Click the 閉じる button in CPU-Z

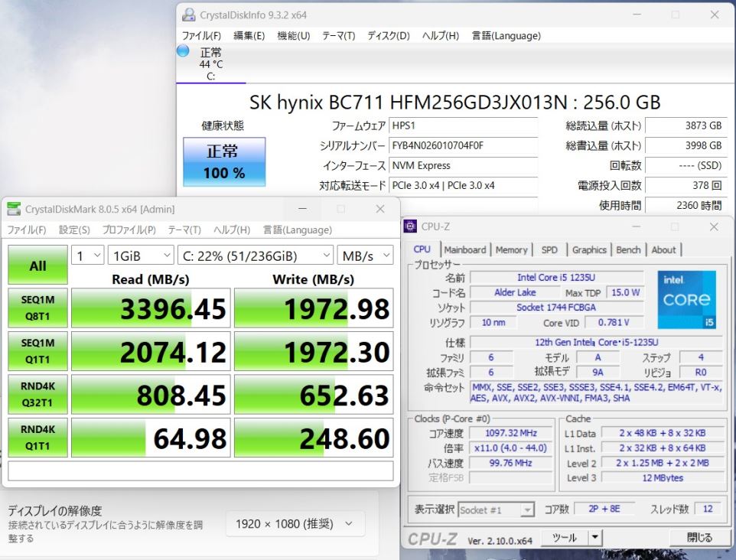(x=699, y=537)
